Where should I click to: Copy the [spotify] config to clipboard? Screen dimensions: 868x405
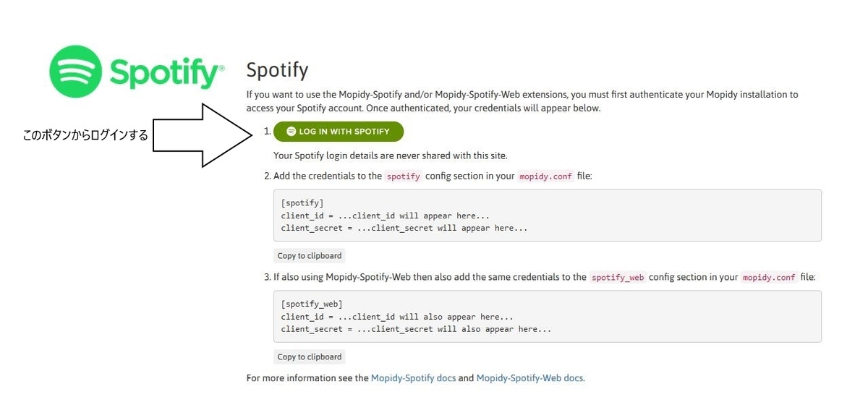[x=310, y=255]
